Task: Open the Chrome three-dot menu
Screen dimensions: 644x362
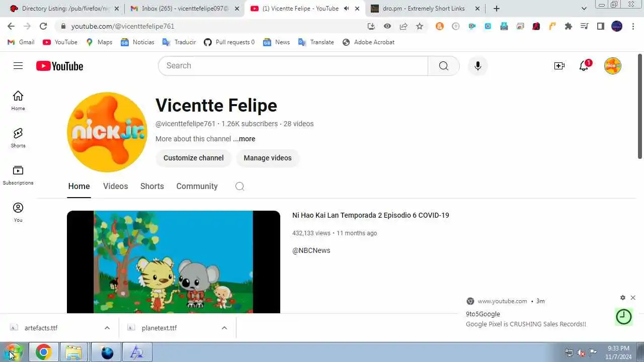Action: pyautogui.click(x=633, y=26)
